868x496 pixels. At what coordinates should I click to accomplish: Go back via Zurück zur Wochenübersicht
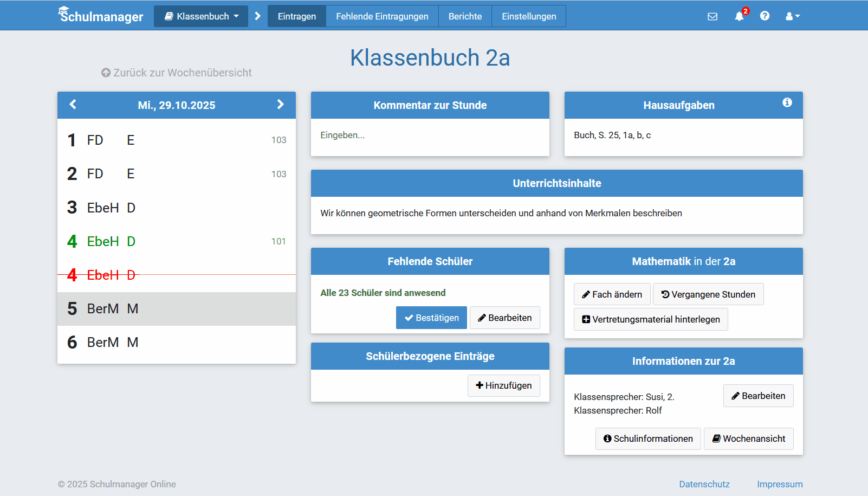coord(177,73)
